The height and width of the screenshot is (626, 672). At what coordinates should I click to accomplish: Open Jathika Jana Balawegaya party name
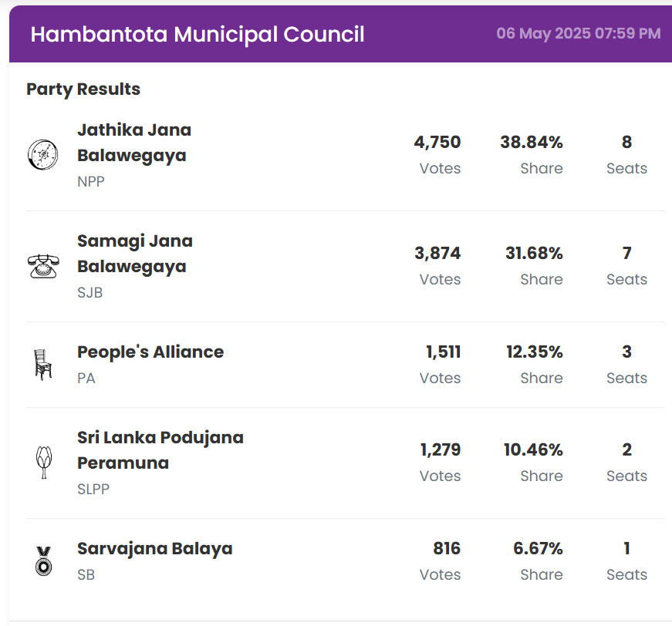(134, 143)
